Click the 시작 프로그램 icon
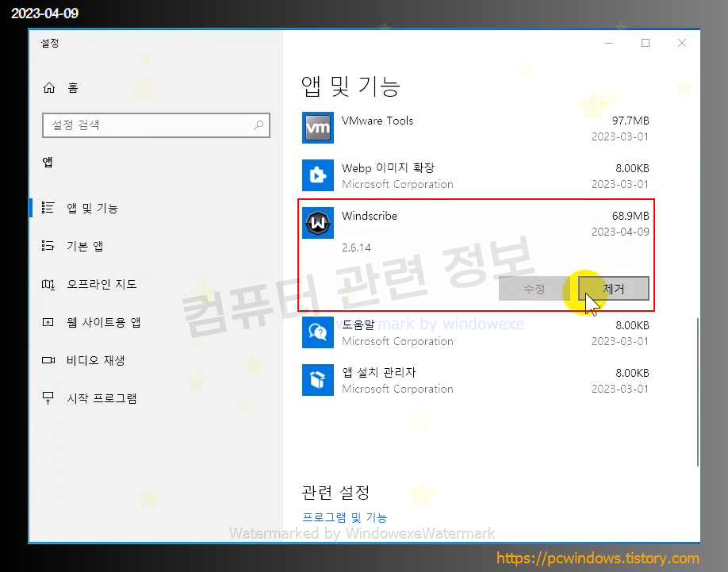Viewport: 728px width, 572px height. (48, 398)
